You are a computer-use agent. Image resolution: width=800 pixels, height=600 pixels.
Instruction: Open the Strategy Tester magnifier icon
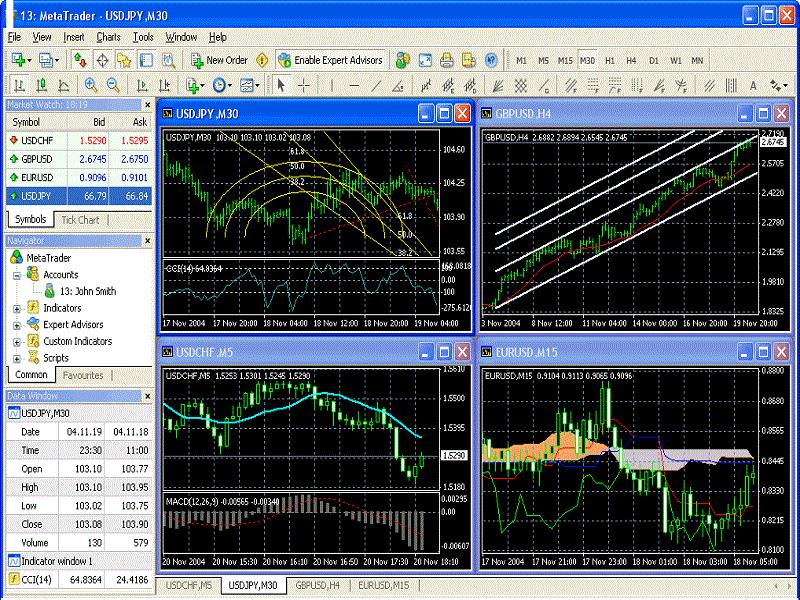pos(168,60)
